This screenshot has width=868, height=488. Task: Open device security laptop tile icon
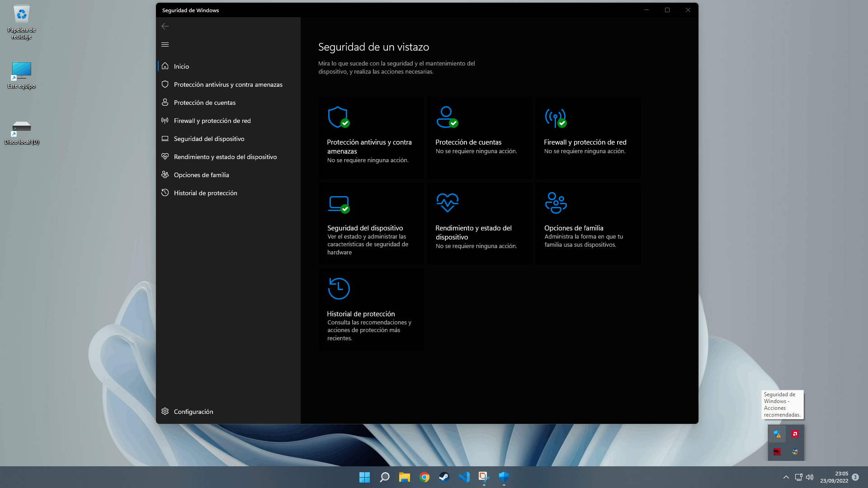pyautogui.click(x=339, y=203)
